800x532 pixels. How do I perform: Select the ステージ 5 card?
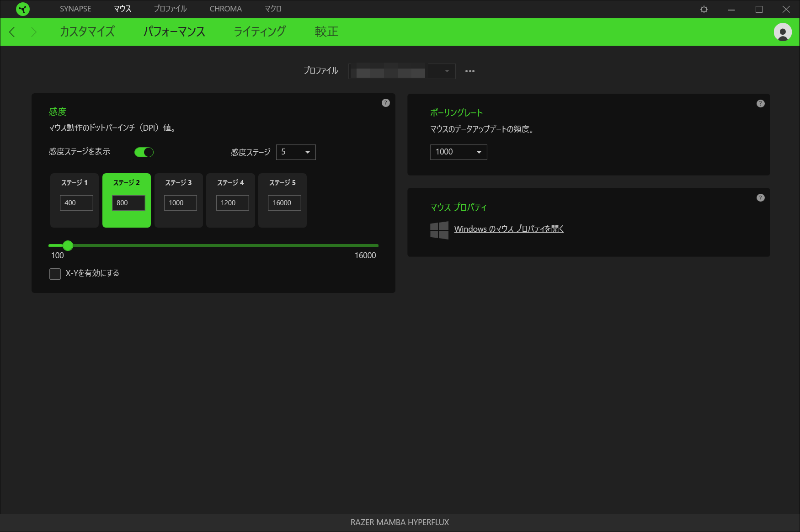point(283,200)
